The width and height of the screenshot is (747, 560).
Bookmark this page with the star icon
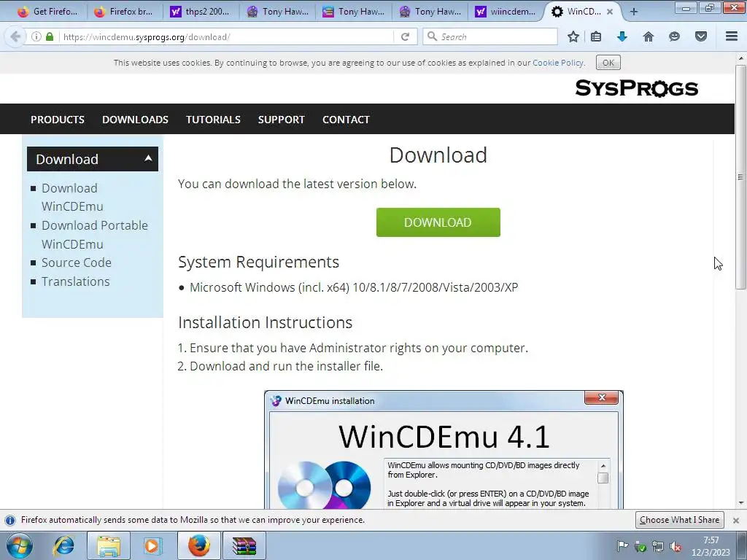point(573,36)
